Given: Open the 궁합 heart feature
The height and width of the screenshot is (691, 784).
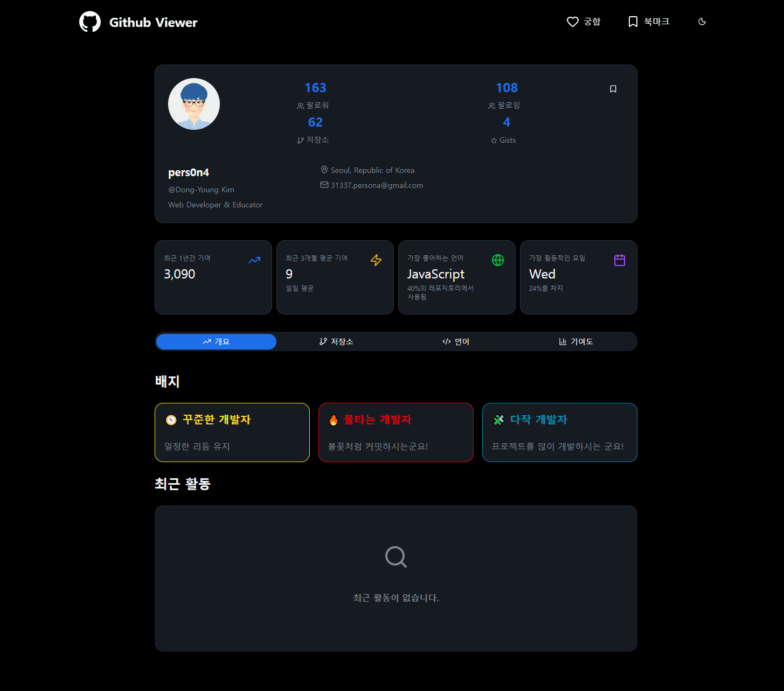Looking at the screenshot, I should point(584,22).
